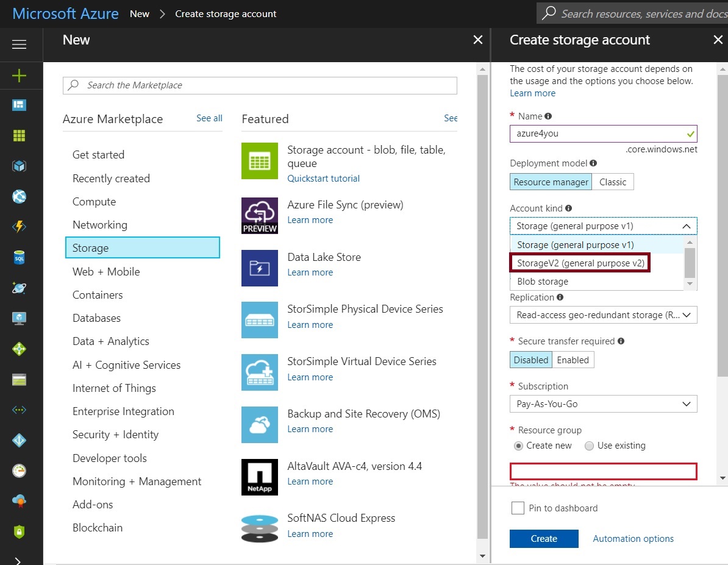Image resolution: width=728 pixels, height=565 pixels.
Task: Open Virtual machines monitor icon
Action: (19, 319)
